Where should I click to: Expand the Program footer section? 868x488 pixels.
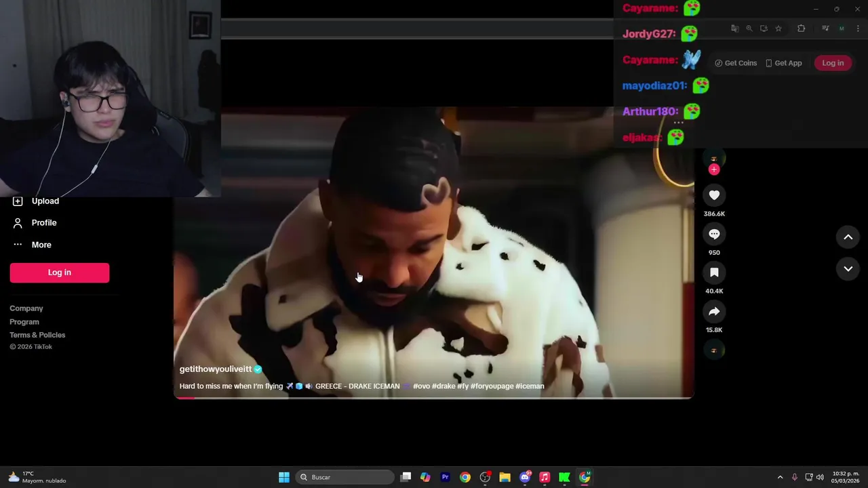(24, 322)
